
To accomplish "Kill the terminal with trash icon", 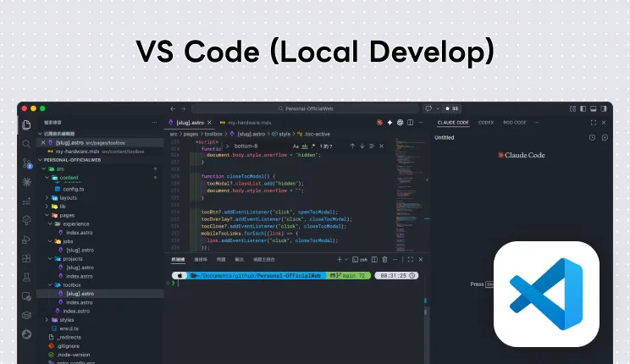I will click(x=384, y=260).
